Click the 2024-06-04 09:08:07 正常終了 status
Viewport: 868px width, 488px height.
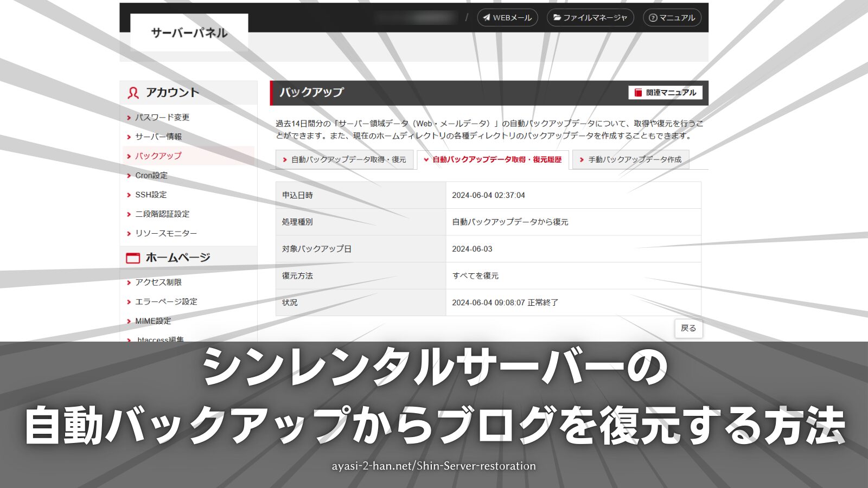coord(505,303)
